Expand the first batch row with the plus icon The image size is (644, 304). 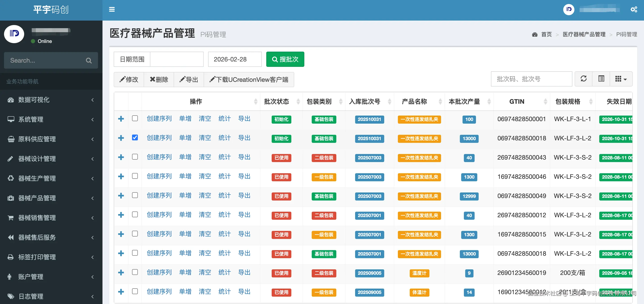click(121, 119)
